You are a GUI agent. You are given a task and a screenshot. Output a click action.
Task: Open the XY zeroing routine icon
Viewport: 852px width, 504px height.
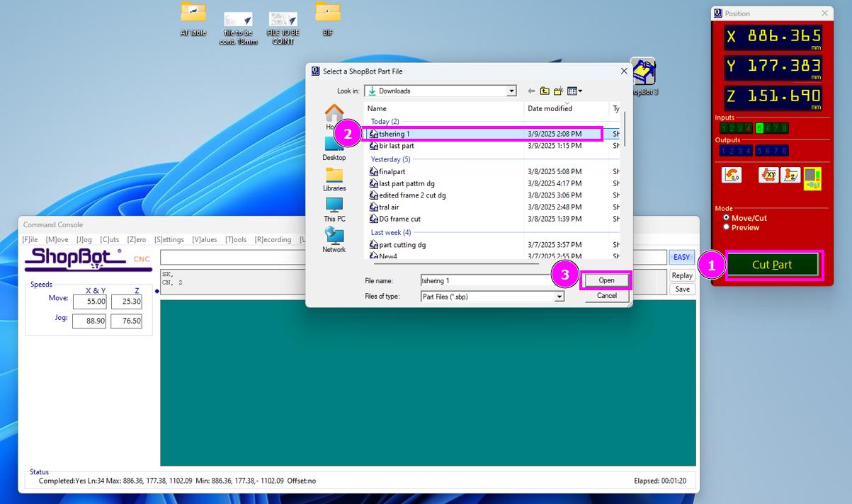[x=768, y=175]
